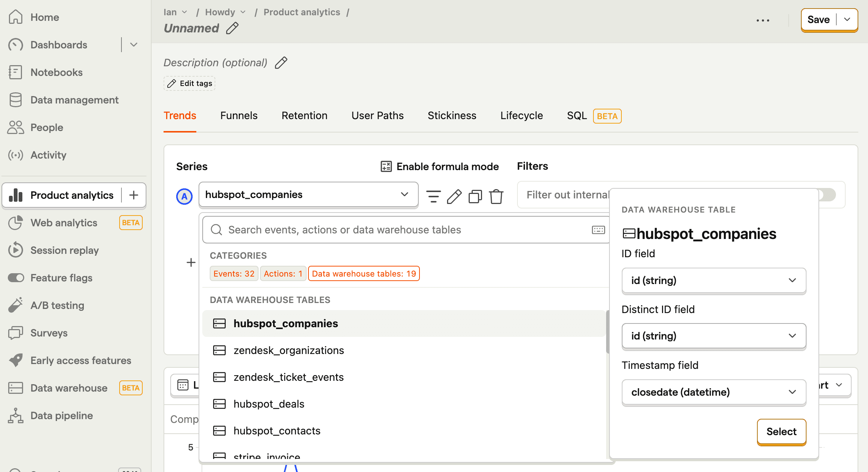Switch to the User Paths tab
868x472 pixels.
(377, 116)
